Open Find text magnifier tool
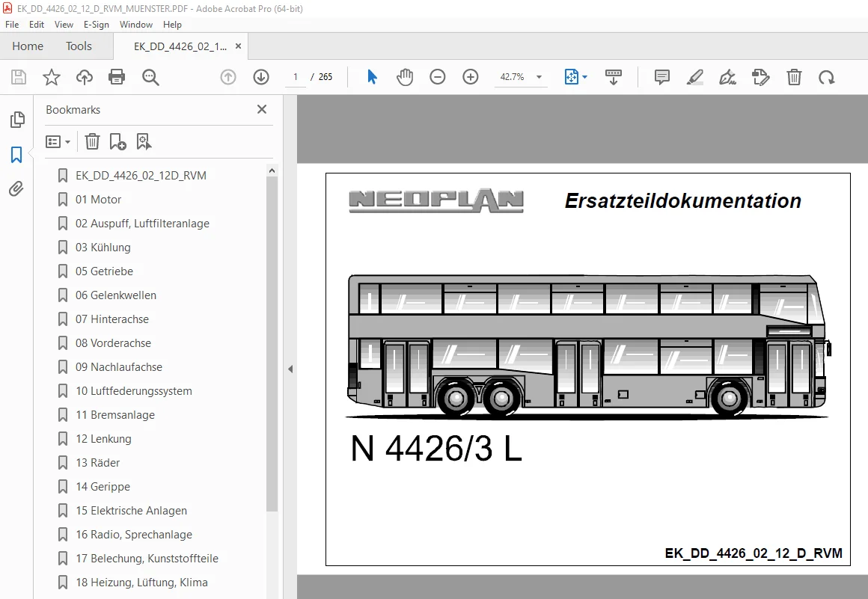868x599 pixels. [150, 77]
